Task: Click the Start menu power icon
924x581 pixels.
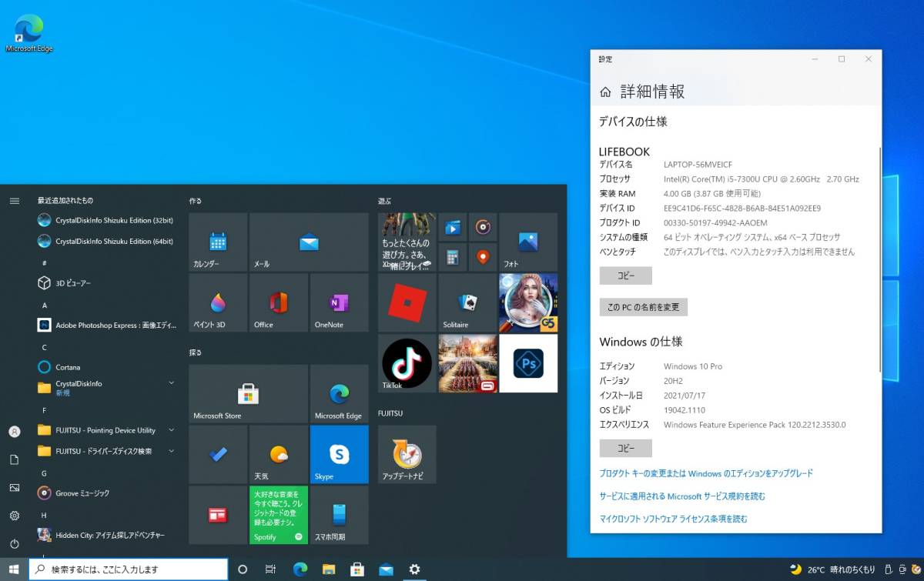Action: [x=14, y=543]
